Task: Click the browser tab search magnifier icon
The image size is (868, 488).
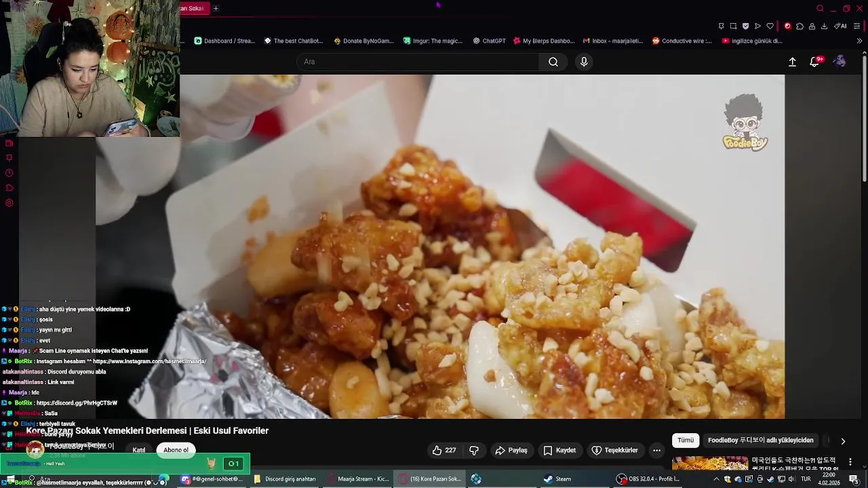Action: pyautogui.click(x=820, y=8)
